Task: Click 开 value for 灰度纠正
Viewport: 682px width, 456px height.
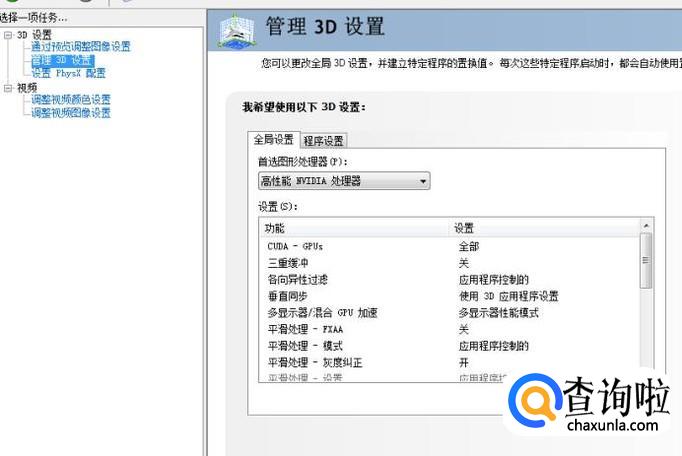Action: (464, 362)
